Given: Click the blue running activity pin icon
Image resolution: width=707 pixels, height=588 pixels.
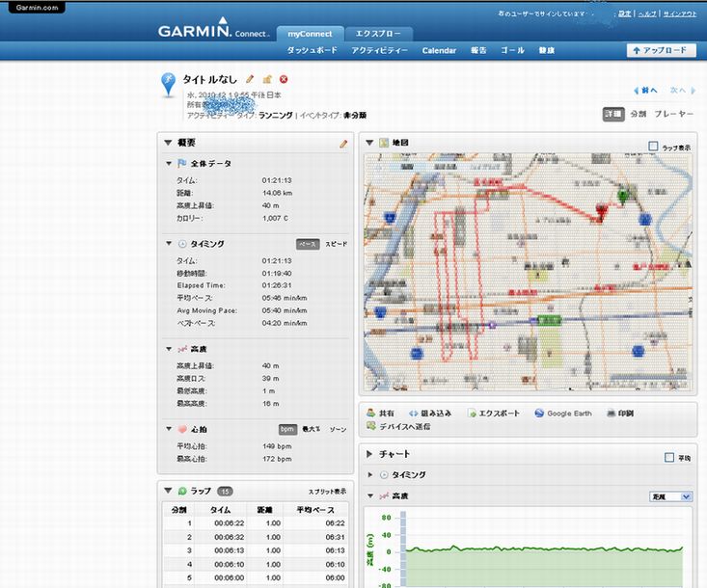Looking at the screenshot, I should [168, 84].
